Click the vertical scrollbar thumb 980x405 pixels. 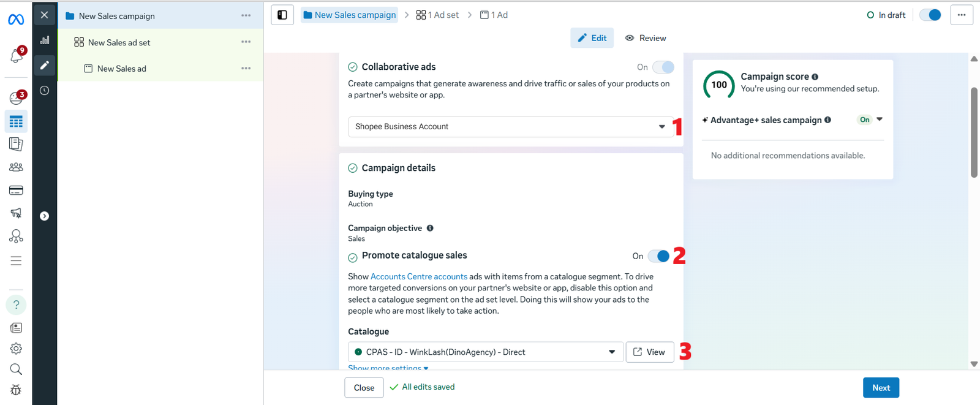click(x=974, y=132)
